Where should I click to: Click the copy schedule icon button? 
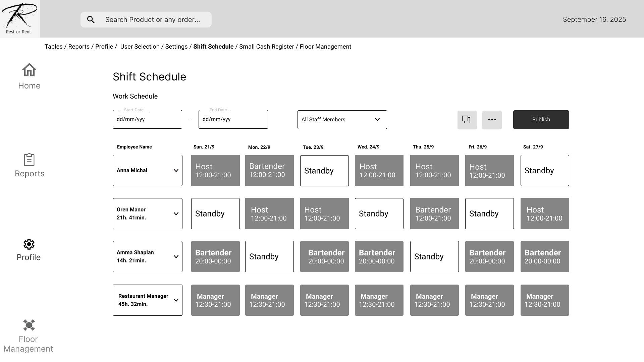pos(467,120)
